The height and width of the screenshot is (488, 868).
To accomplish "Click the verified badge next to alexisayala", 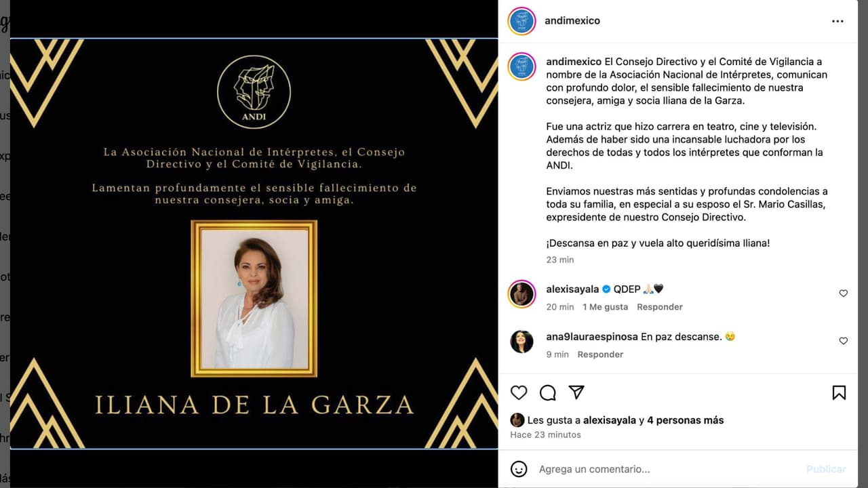I will (606, 289).
